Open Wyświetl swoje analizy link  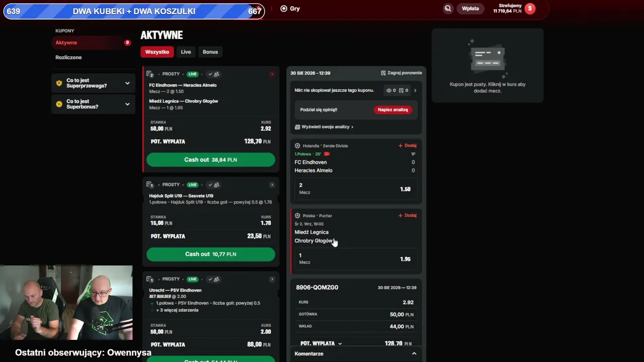pos(324,127)
